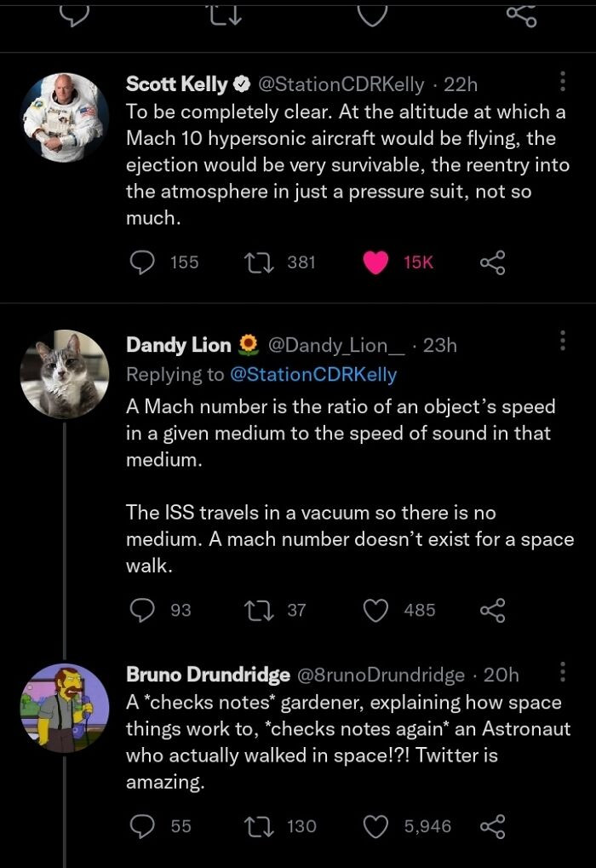The image size is (596, 868).
Task: Reply to Scott Kelly's tweet
Action: point(141,262)
